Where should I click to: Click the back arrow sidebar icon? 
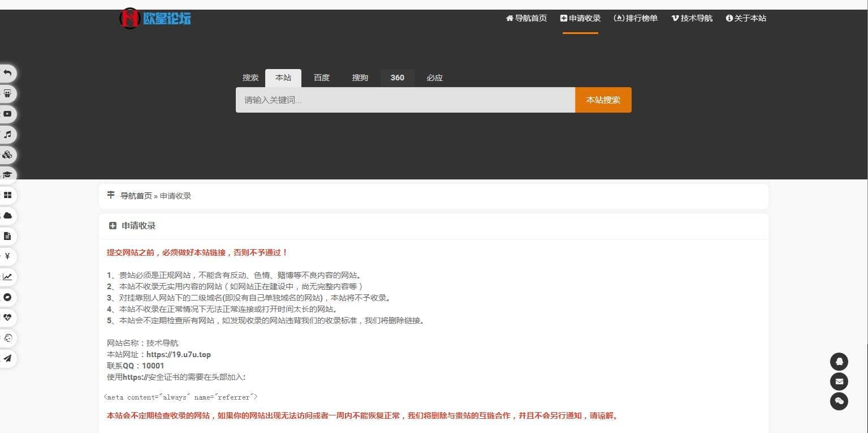point(8,73)
